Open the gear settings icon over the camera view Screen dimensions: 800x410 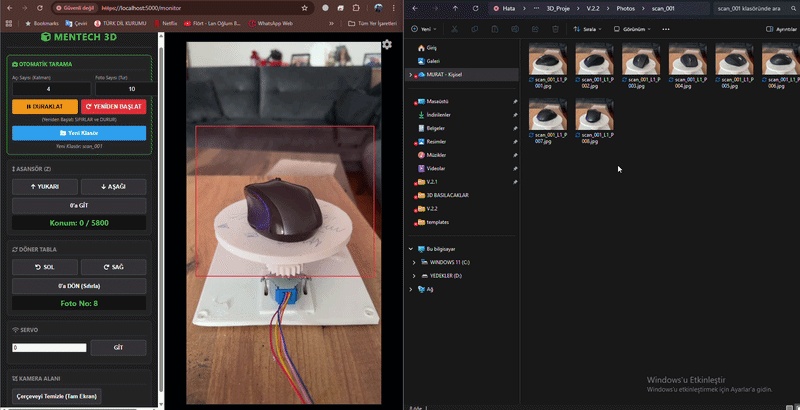pos(387,44)
